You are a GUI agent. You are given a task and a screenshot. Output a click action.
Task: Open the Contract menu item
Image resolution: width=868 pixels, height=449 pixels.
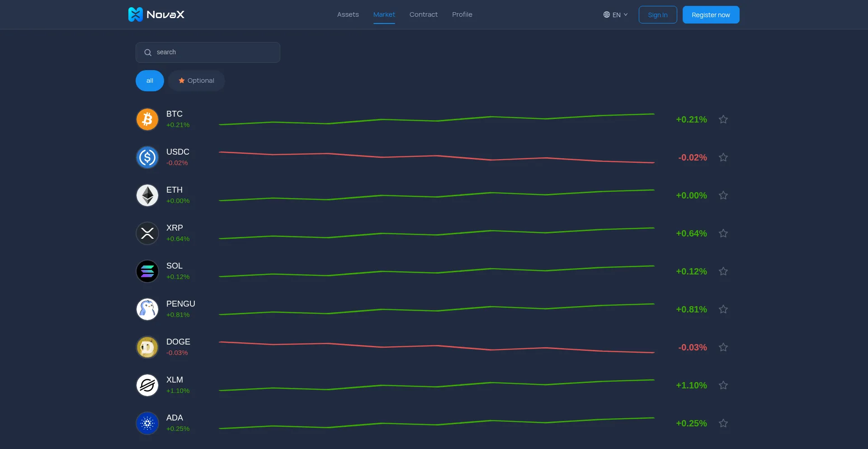[424, 14]
